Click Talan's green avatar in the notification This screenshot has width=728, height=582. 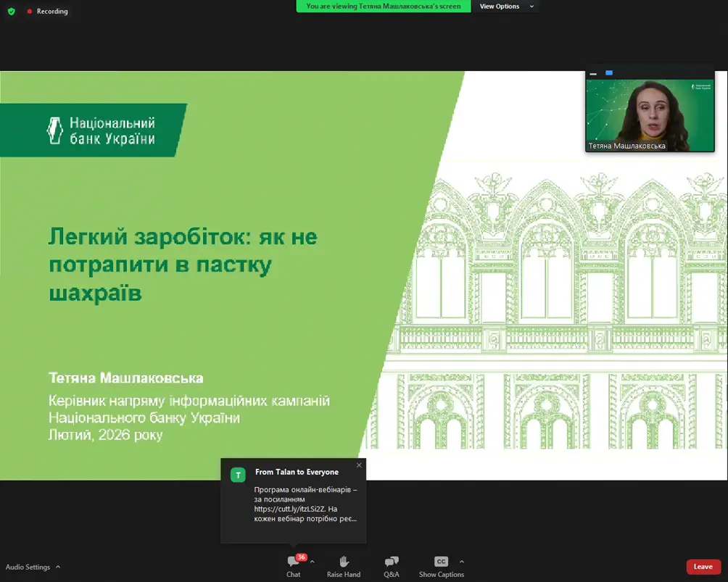(x=238, y=475)
